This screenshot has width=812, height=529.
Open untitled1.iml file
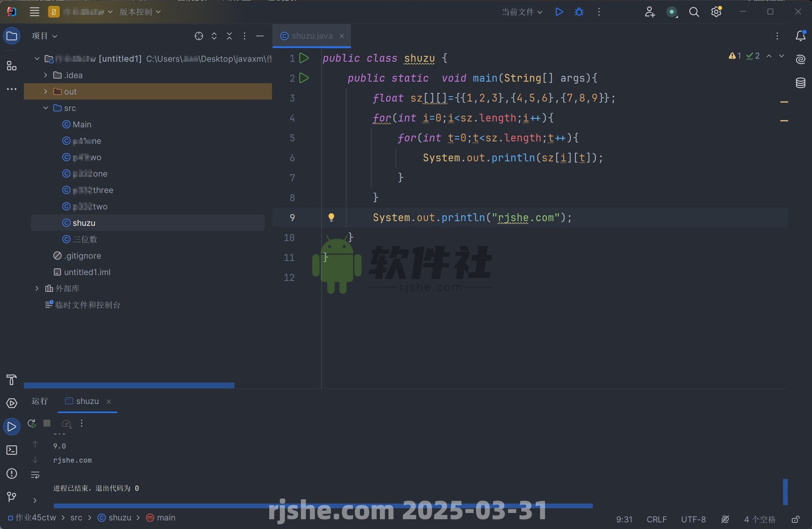(82, 272)
